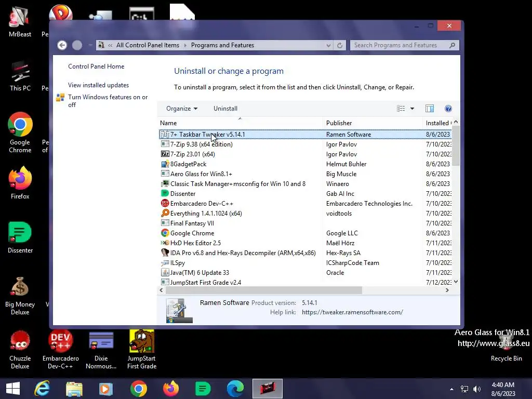The height and width of the screenshot is (399, 532).
Task: Click the Back navigation arrow button
Action: (62, 45)
